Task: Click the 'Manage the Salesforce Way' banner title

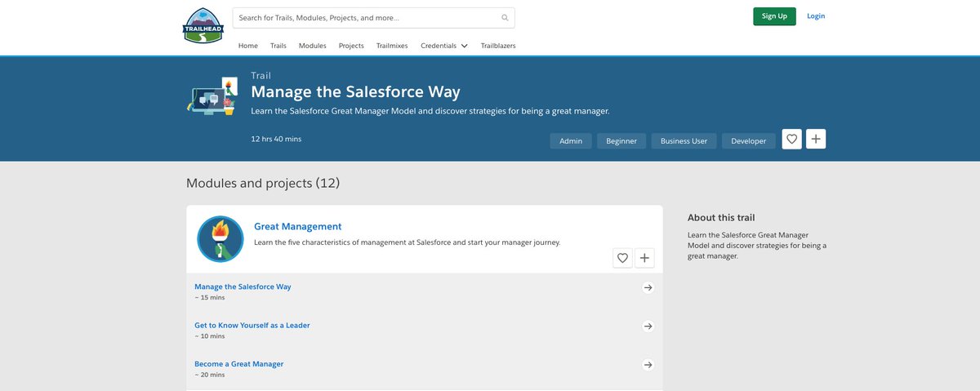Action: pyautogui.click(x=355, y=92)
